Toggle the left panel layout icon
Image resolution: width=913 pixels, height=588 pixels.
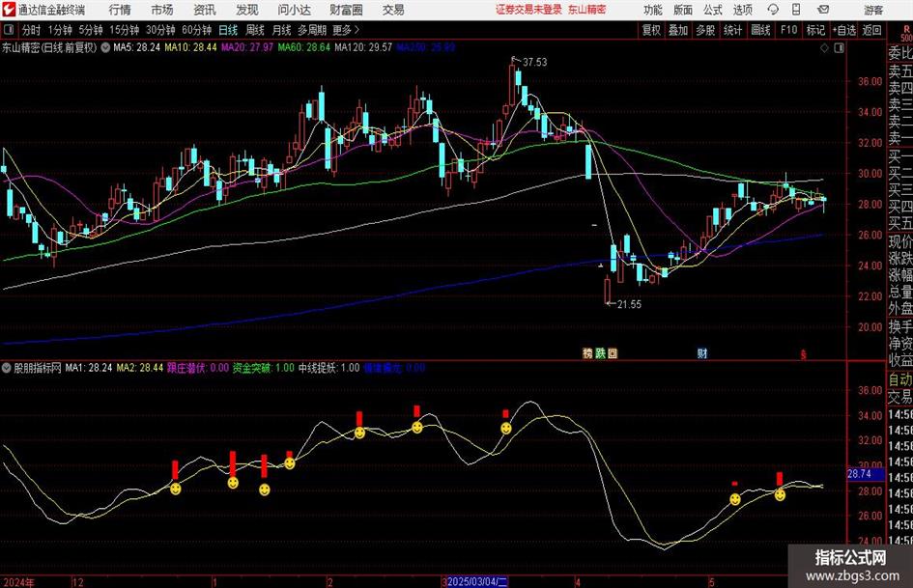tap(8, 30)
